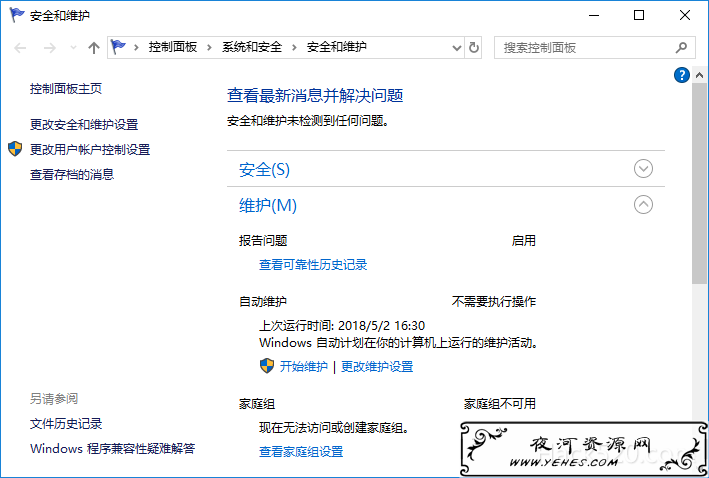Start maintenance via 开始维护

pyautogui.click(x=303, y=367)
